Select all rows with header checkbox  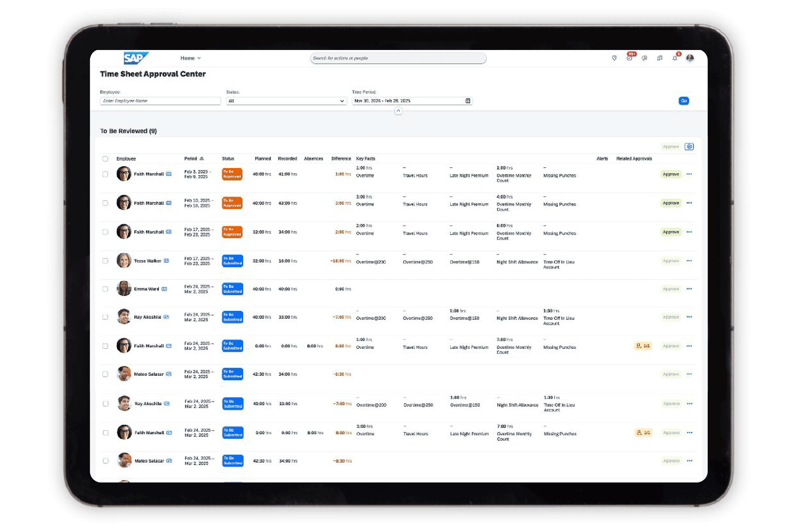[105, 159]
